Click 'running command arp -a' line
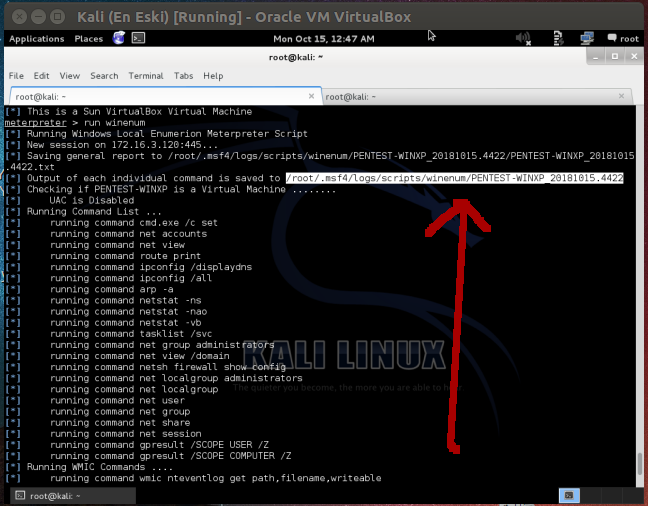 112,289
